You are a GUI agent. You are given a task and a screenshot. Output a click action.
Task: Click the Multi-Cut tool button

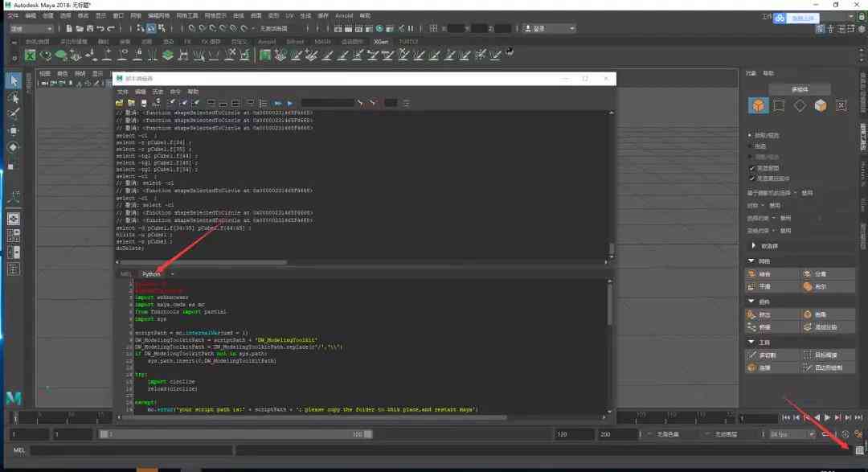coord(772,355)
